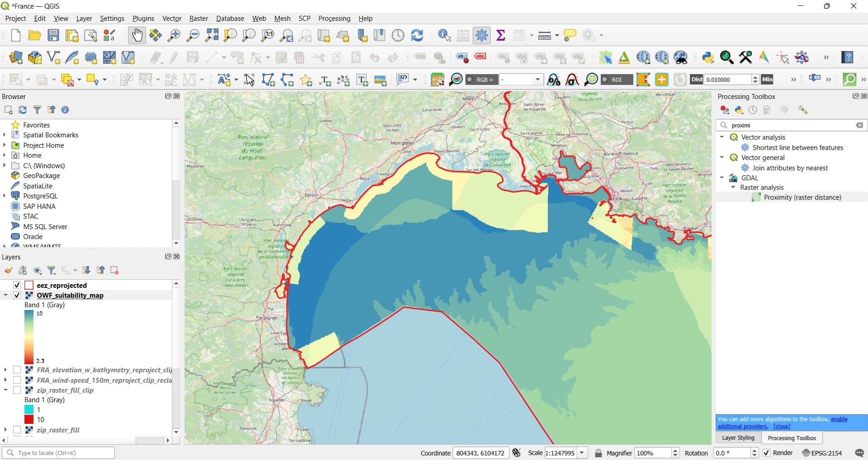Screen dimensions: 868x460
Task: Select Shortest line between features algorithm
Action: (798, 147)
